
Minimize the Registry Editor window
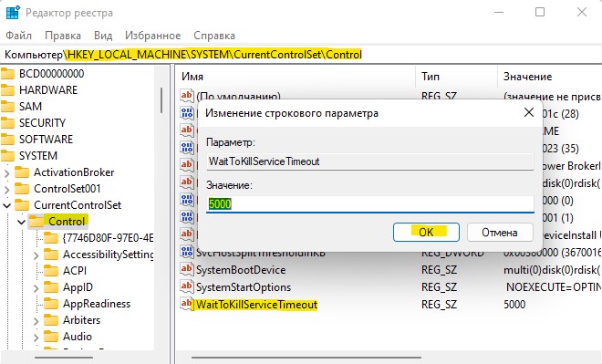(499, 12)
